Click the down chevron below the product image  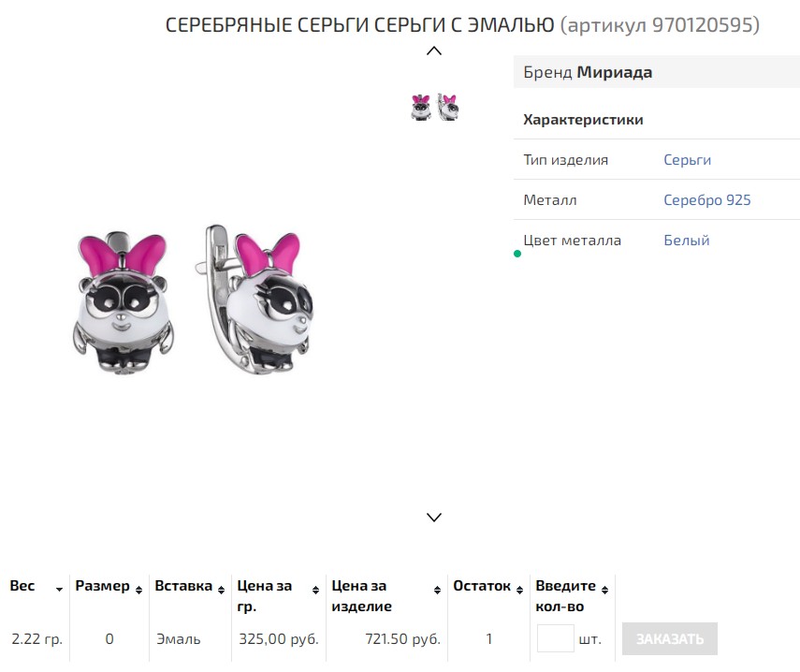tap(433, 517)
